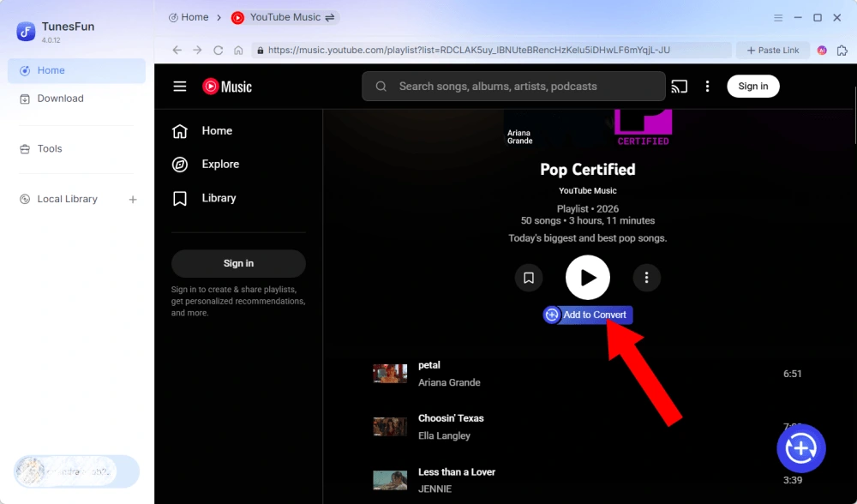Open the playlist three-dot more options

646,278
